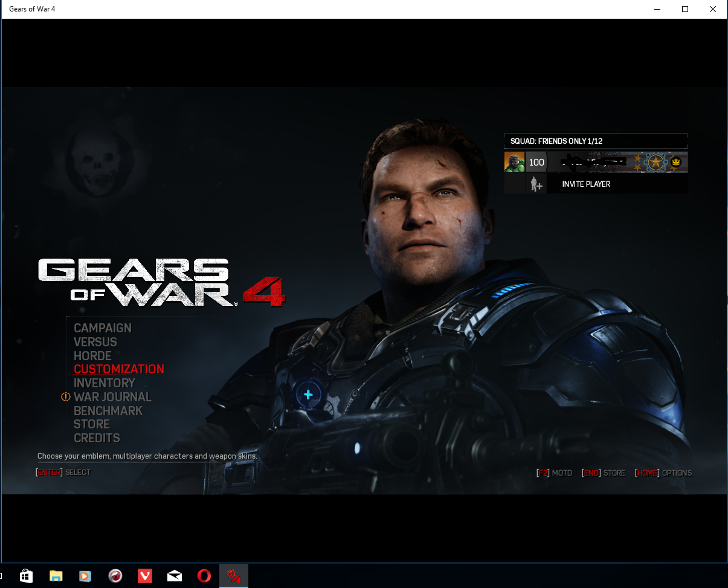Maximize the Gears of War 4 window
728x588 pixels.
[x=685, y=9]
